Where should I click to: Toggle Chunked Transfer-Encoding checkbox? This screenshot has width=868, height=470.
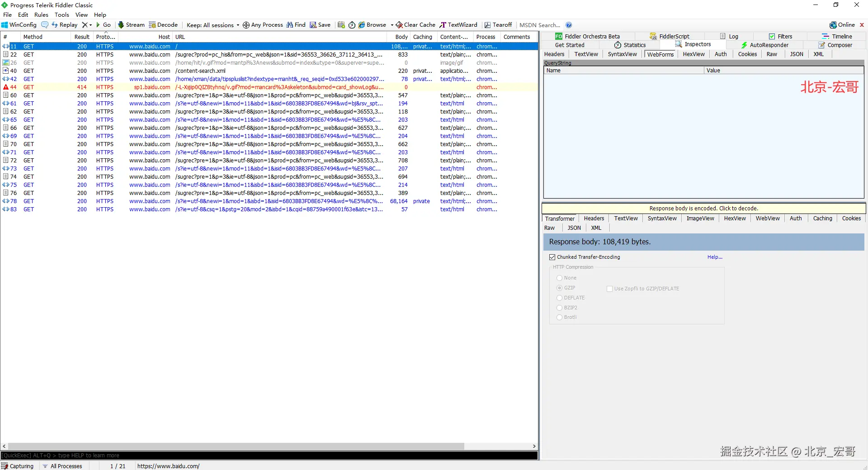(552, 257)
